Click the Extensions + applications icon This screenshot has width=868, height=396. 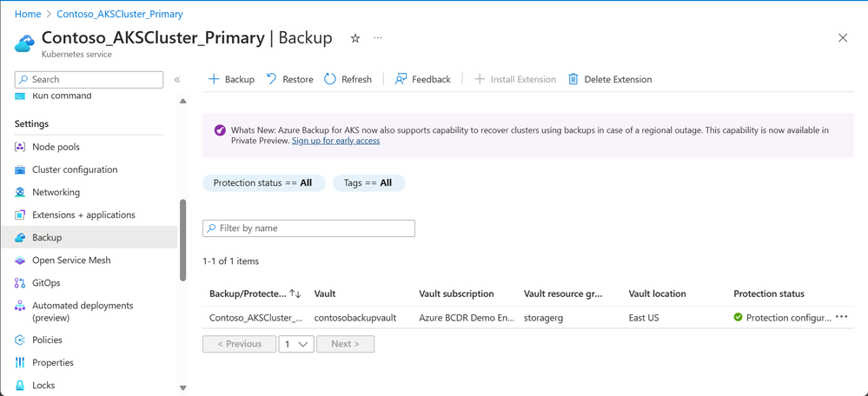[20, 215]
